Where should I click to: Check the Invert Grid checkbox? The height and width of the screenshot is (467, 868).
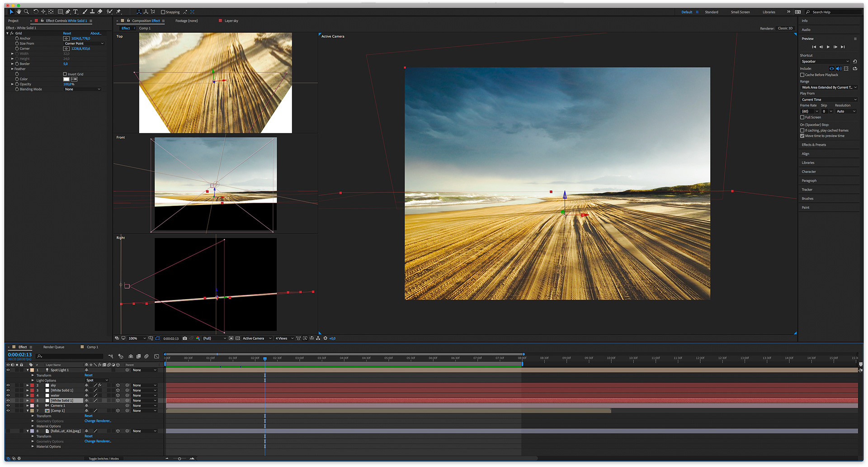pos(65,74)
